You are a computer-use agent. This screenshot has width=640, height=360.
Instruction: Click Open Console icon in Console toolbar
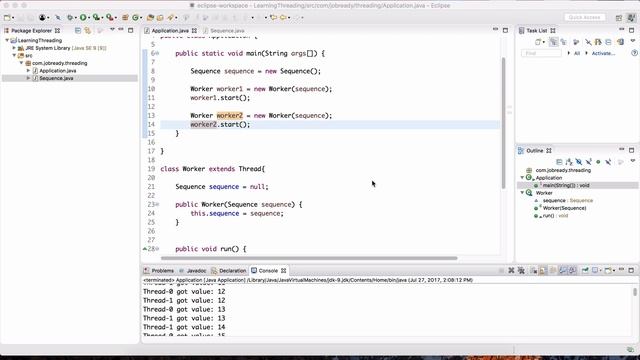tap(608, 271)
